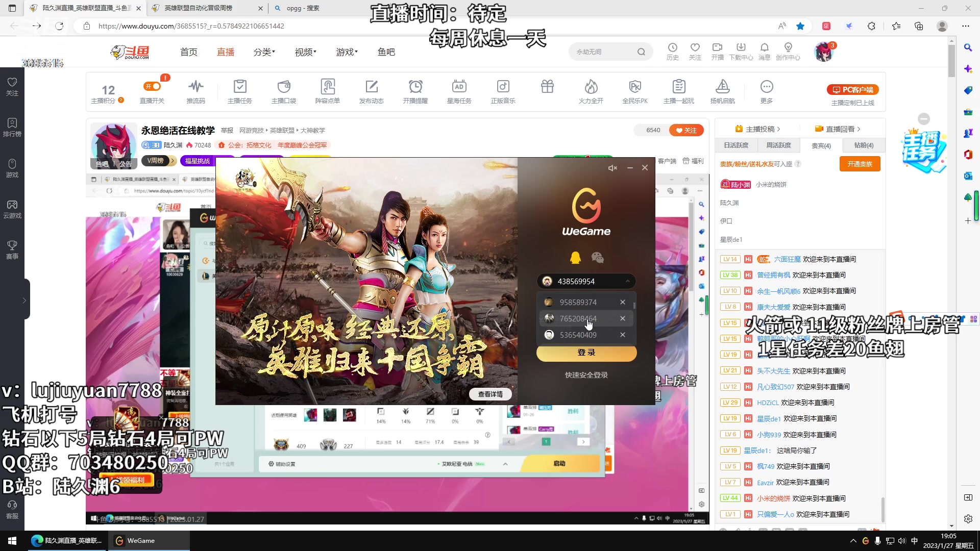Go to 首页 home page
980x551 pixels.
189,52
